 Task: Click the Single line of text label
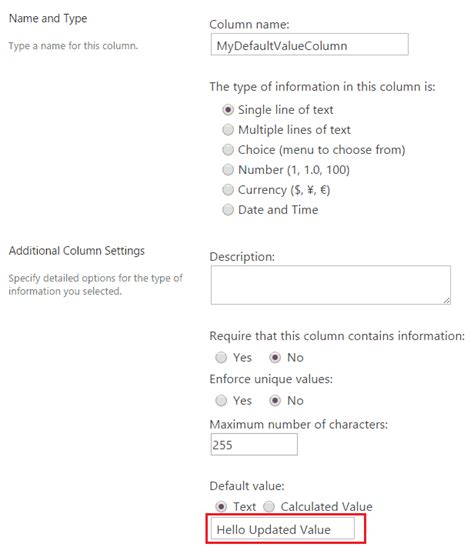pos(285,110)
